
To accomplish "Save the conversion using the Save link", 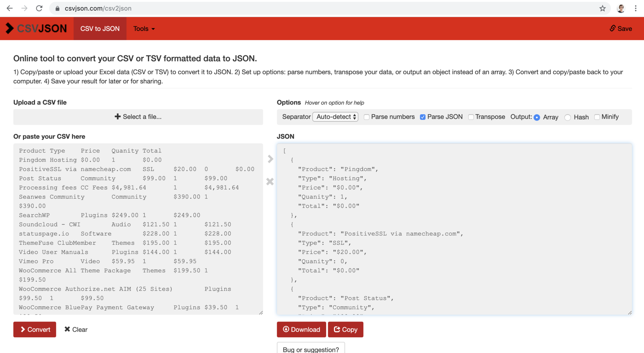I will point(621,29).
